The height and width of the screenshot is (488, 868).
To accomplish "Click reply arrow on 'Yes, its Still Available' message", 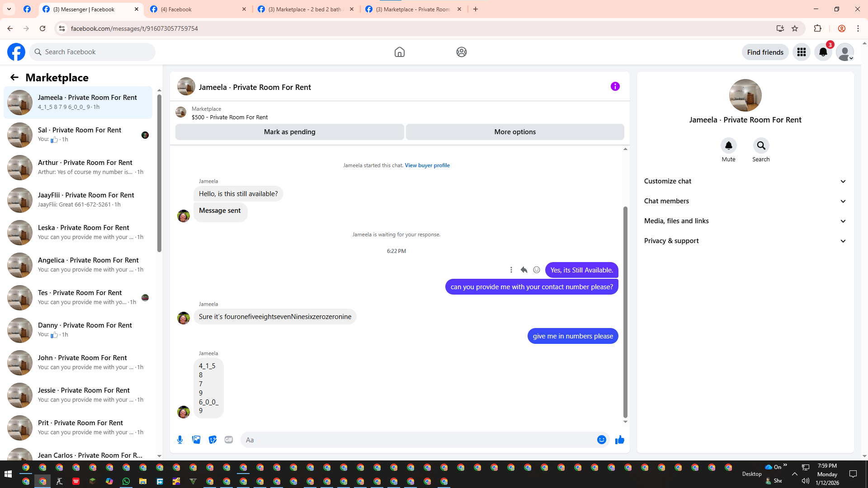I will [x=524, y=270].
